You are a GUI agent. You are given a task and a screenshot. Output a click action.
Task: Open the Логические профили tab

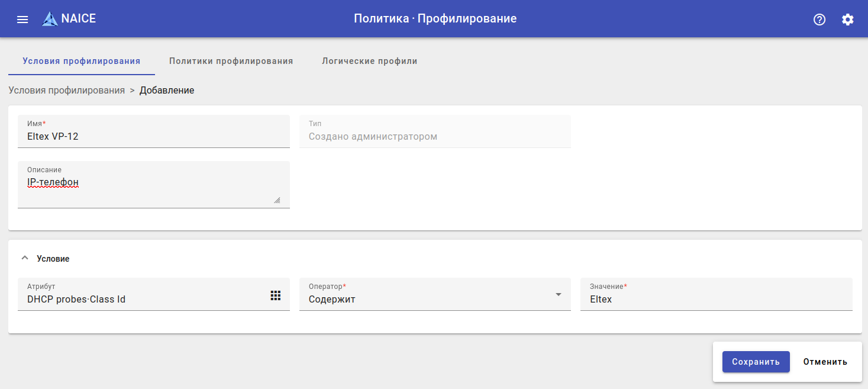[x=369, y=61]
